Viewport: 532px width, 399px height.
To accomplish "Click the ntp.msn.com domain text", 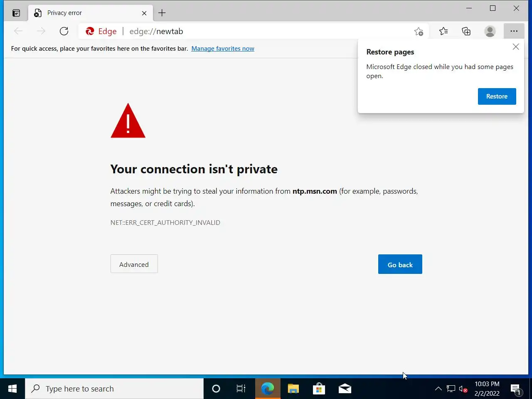I will click(315, 191).
